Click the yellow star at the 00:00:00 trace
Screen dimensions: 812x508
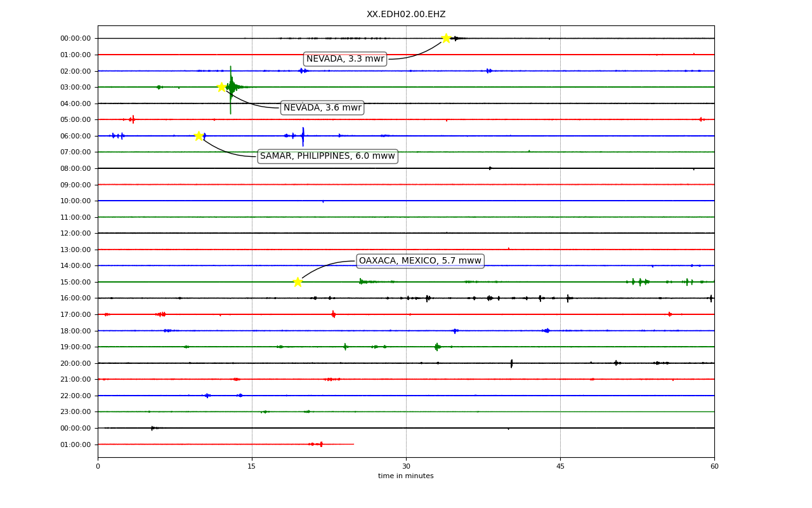click(x=446, y=38)
